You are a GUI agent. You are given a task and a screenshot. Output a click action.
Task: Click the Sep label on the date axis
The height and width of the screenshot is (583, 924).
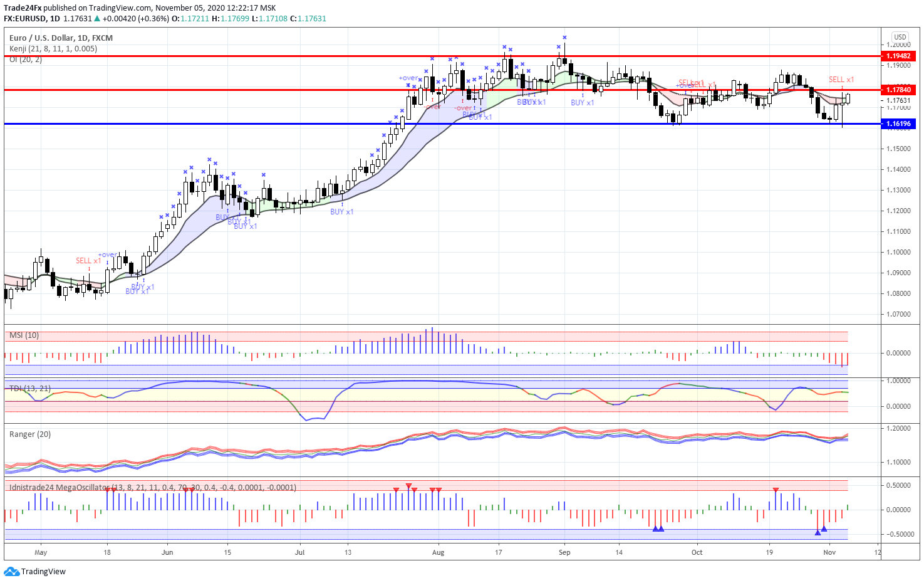(x=564, y=552)
